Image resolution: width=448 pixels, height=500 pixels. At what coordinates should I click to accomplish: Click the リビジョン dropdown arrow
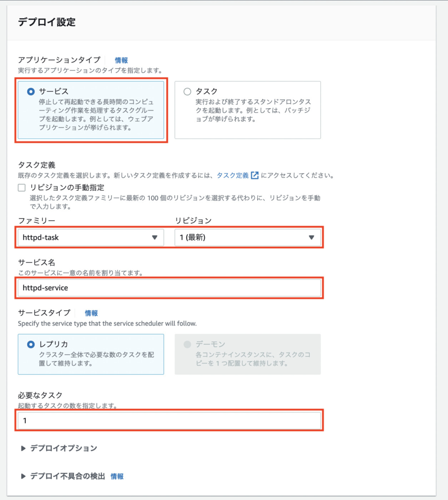[x=313, y=237]
